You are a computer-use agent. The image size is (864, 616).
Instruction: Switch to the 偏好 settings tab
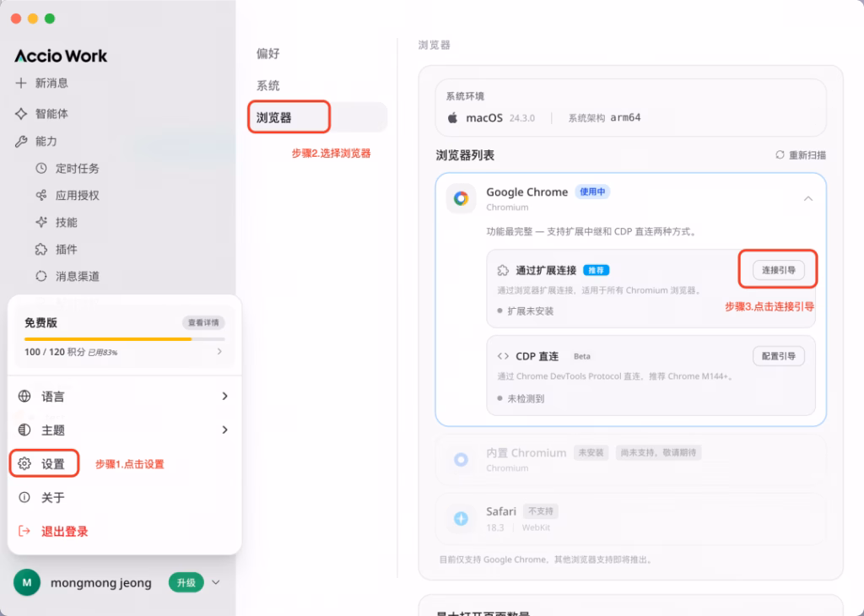coord(267,53)
